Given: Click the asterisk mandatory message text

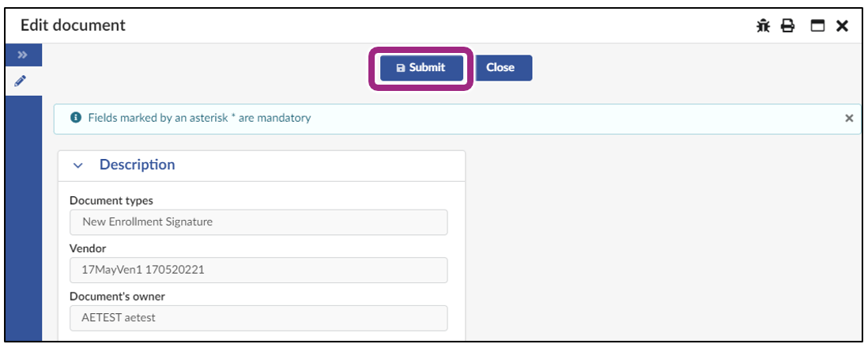Looking at the screenshot, I should pos(199,118).
